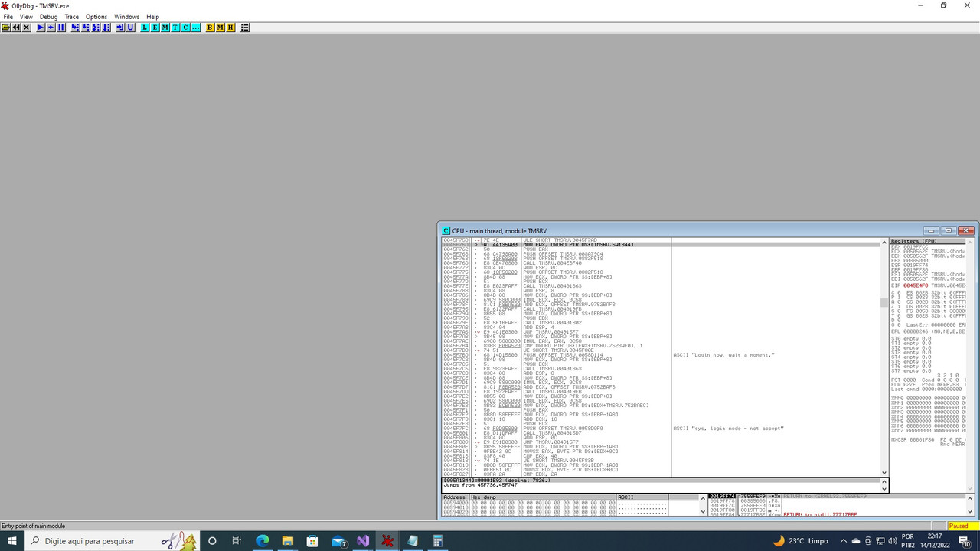980x551 pixels.
Task: Click the taskbar search box
Action: 113,540
